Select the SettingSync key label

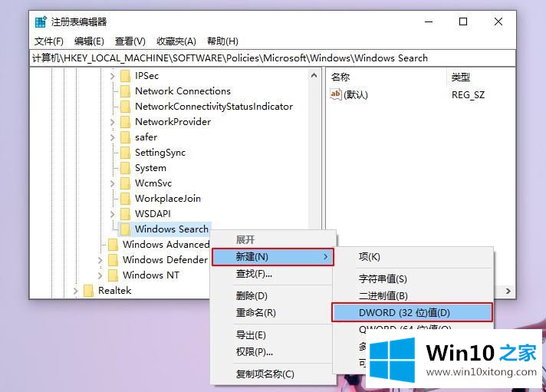click(x=160, y=153)
